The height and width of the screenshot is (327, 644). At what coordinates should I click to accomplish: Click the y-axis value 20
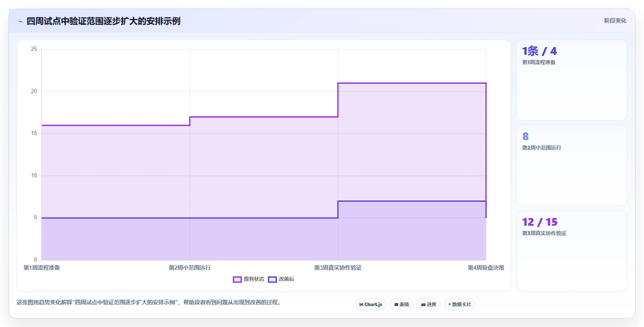(x=34, y=91)
